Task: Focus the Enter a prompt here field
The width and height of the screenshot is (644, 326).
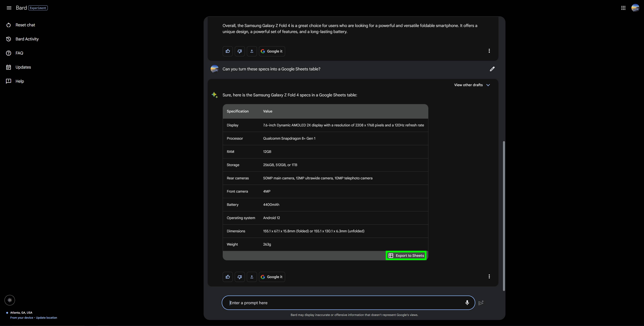Action: click(348, 303)
